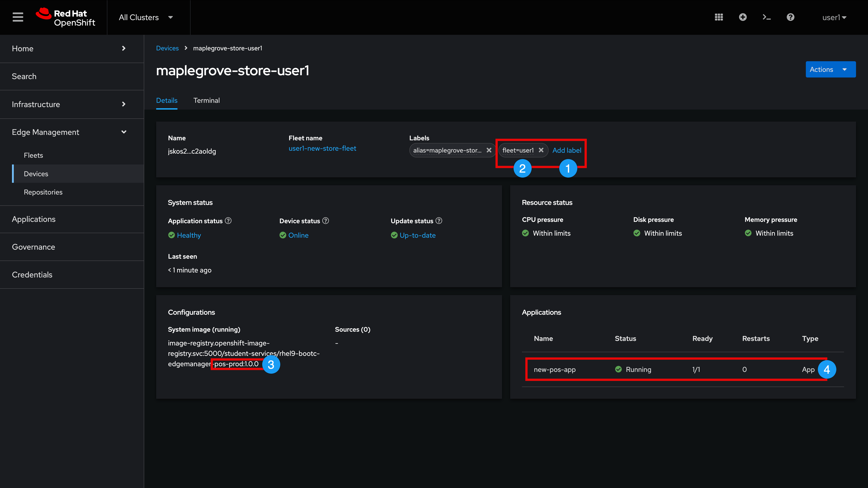This screenshot has width=868, height=488.
Task: Remove the alias=maplegrove-stor label
Action: [489, 150]
